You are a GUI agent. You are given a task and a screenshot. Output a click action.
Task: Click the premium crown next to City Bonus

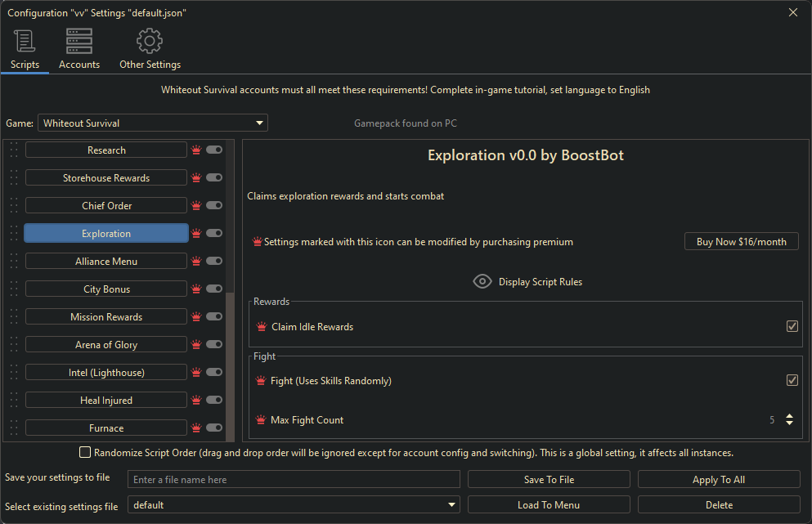[196, 289]
